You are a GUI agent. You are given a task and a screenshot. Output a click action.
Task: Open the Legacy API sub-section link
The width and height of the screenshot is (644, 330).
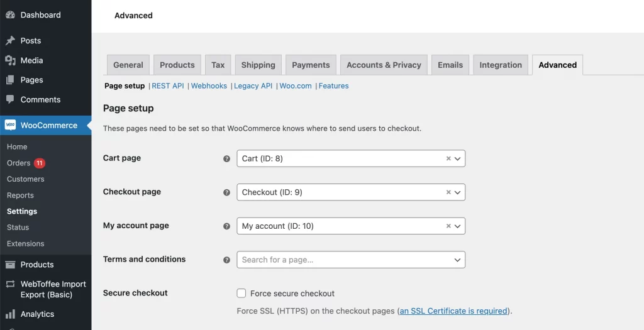(253, 85)
